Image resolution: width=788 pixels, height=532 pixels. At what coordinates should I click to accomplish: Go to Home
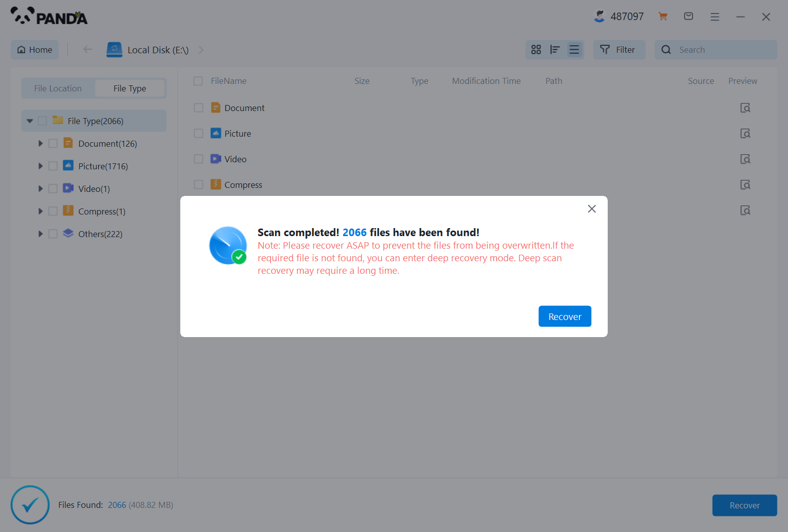[x=35, y=50]
